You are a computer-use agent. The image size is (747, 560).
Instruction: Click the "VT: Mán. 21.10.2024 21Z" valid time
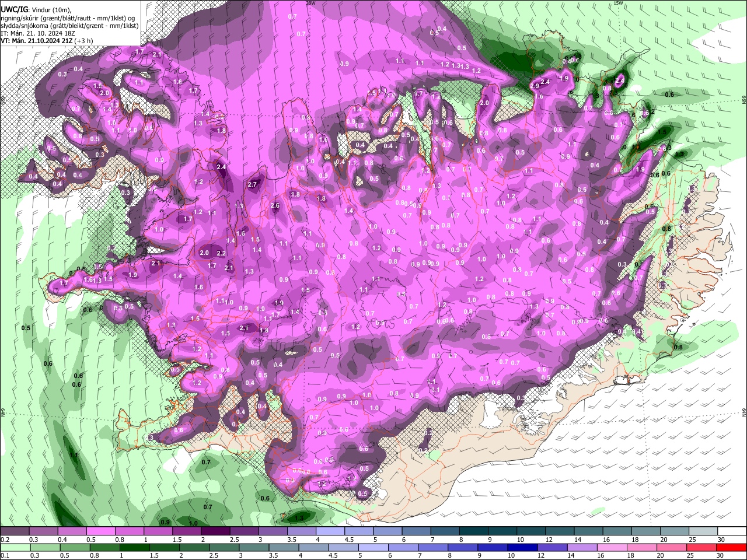[36, 41]
